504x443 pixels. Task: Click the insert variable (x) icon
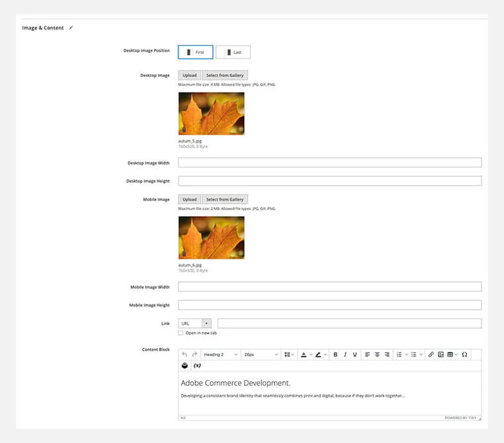point(198,365)
